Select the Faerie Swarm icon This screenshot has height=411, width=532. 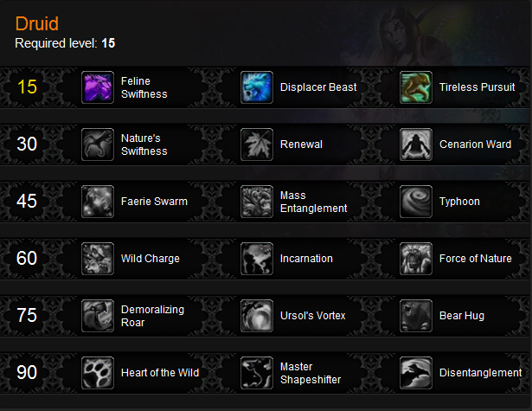pyautogui.click(x=98, y=202)
